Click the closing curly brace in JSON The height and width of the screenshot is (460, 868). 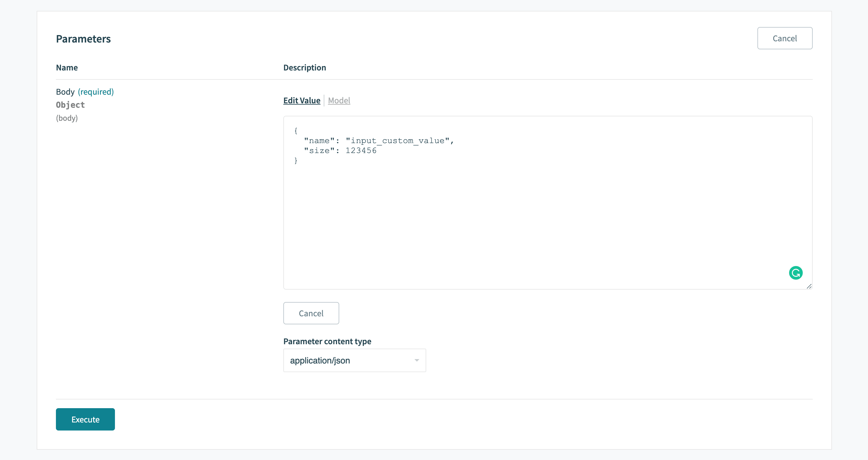tap(296, 161)
